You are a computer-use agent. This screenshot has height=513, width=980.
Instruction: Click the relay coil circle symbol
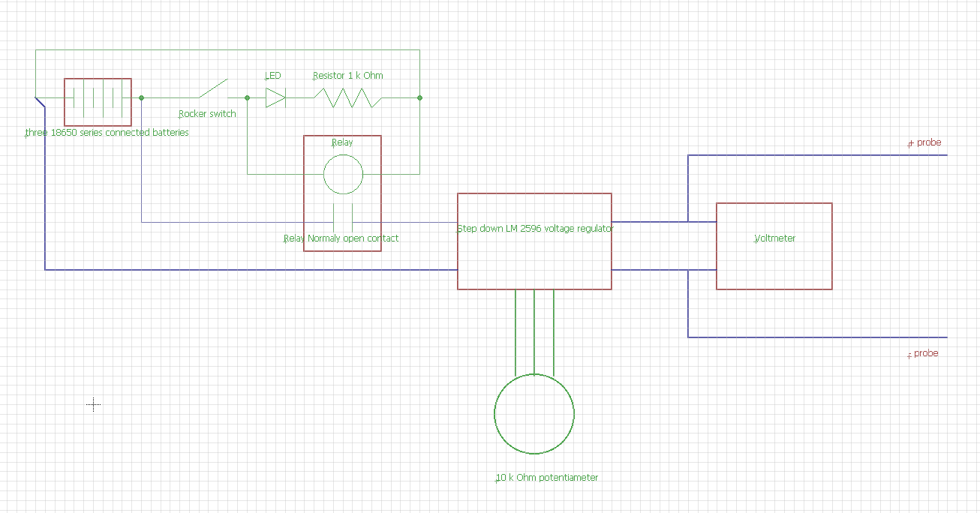coord(343,173)
